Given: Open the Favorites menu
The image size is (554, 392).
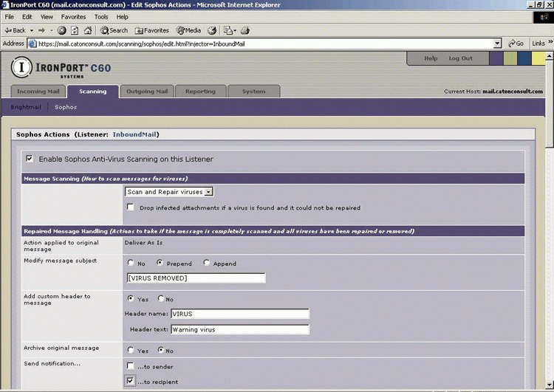Looking at the screenshot, I should click(73, 16).
